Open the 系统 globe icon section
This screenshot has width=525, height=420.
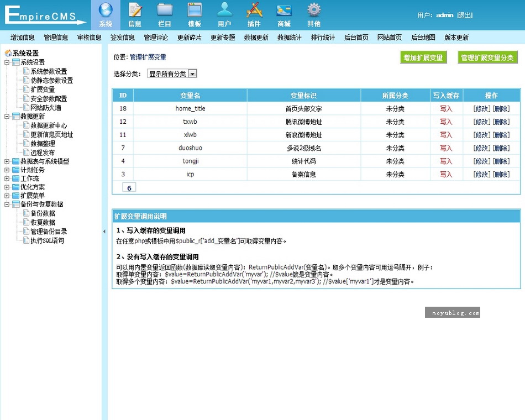tap(106, 15)
